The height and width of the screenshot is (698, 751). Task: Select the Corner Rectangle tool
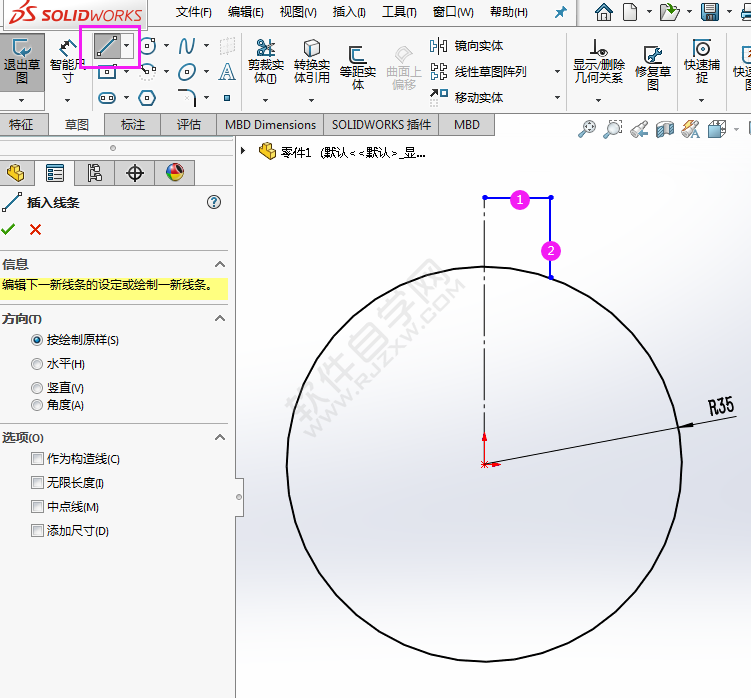coord(107,72)
